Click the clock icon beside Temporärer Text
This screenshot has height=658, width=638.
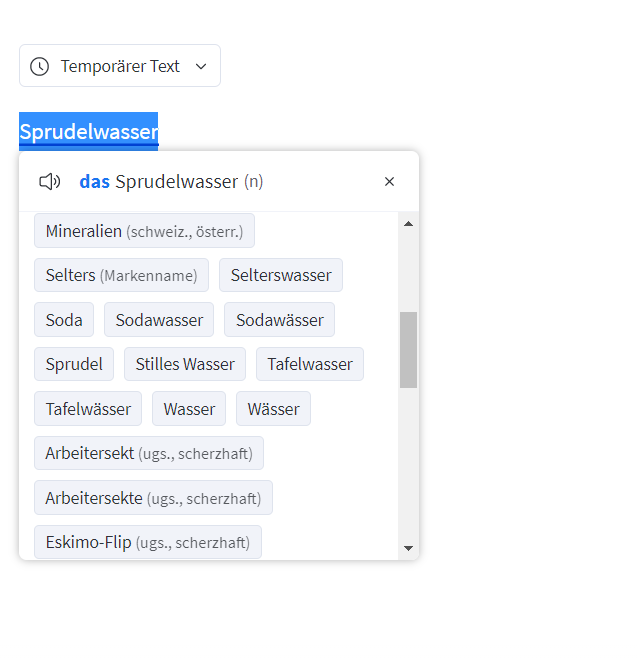click(x=39, y=66)
